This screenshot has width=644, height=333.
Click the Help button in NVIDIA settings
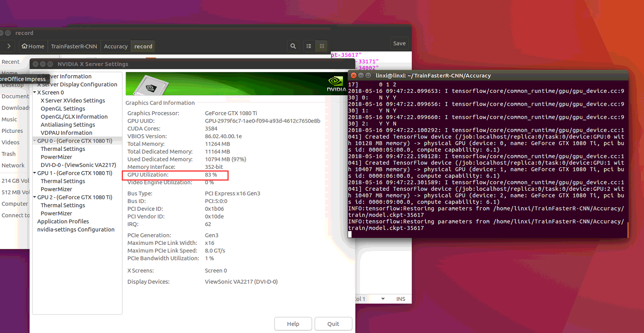click(x=293, y=324)
